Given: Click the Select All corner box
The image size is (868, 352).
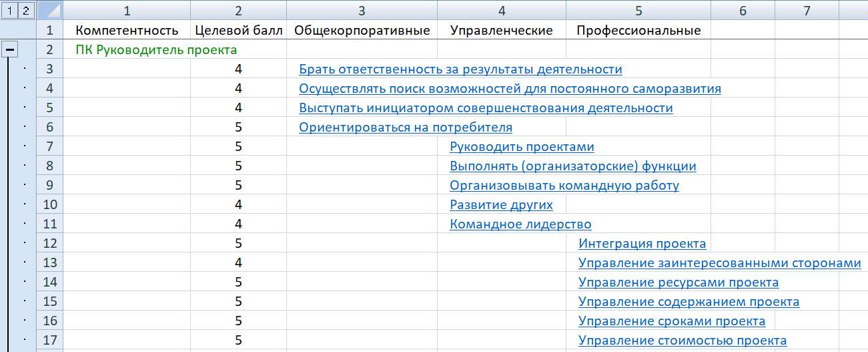Looking at the screenshot, I should 50,10.
